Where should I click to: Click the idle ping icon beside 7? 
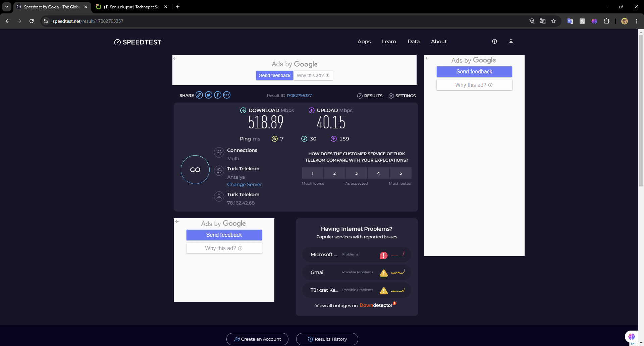(x=275, y=139)
